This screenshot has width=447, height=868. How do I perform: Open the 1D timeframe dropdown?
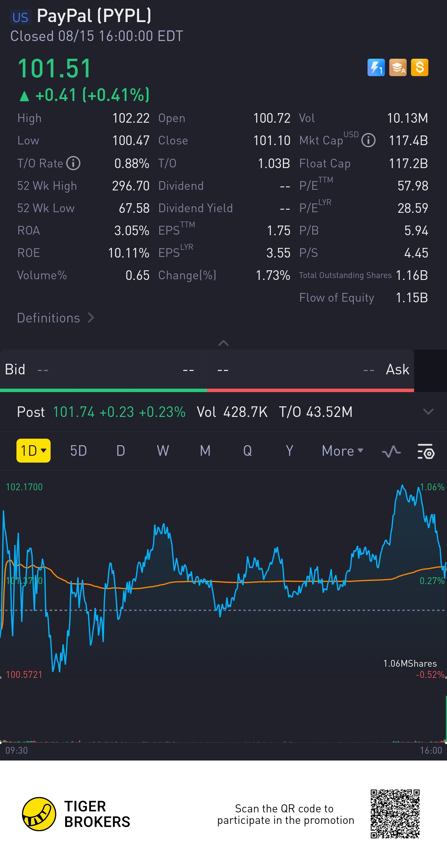click(x=33, y=450)
